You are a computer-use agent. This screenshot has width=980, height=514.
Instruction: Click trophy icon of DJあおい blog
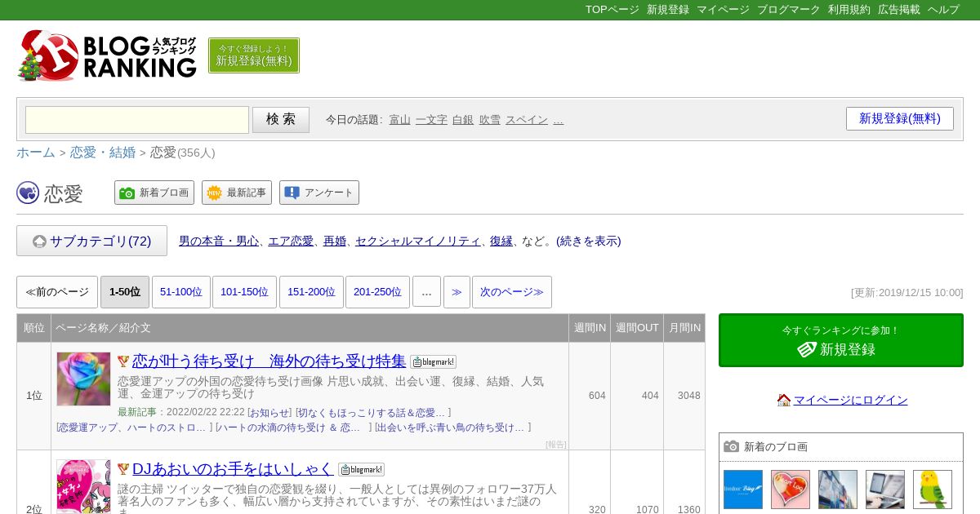pyautogui.click(x=123, y=469)
